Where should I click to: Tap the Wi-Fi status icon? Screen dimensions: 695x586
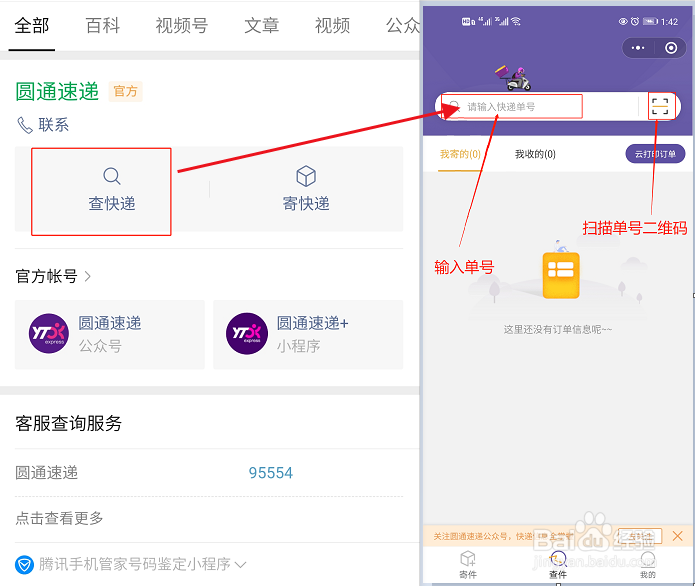(x=515, y=21)
